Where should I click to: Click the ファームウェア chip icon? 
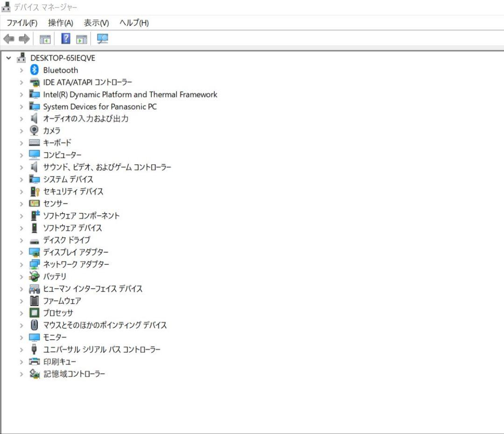34,301
